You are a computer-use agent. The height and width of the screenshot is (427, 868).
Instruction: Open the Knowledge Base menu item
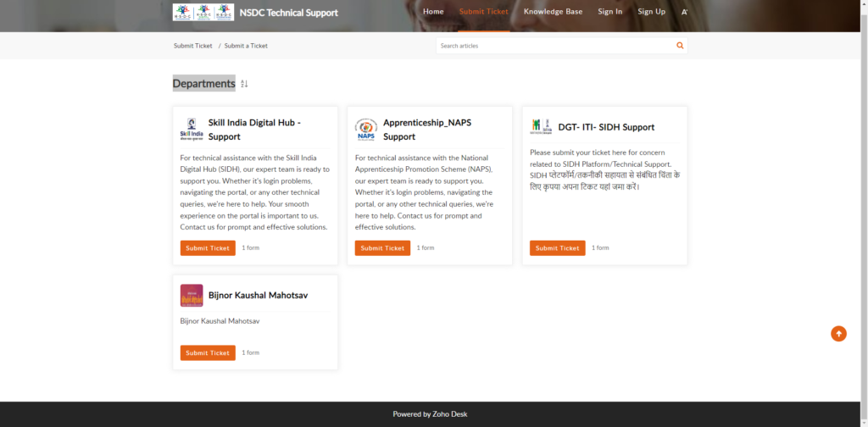[553, 12]
